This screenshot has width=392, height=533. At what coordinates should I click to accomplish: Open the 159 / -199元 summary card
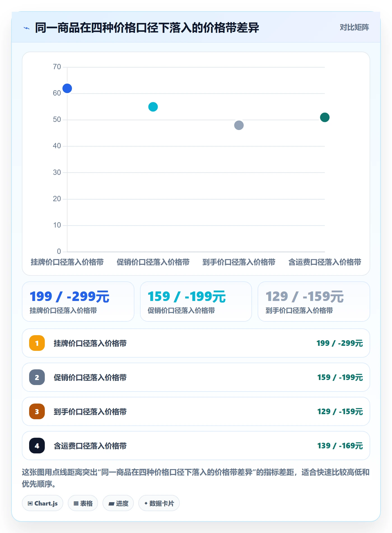point(196,302)
